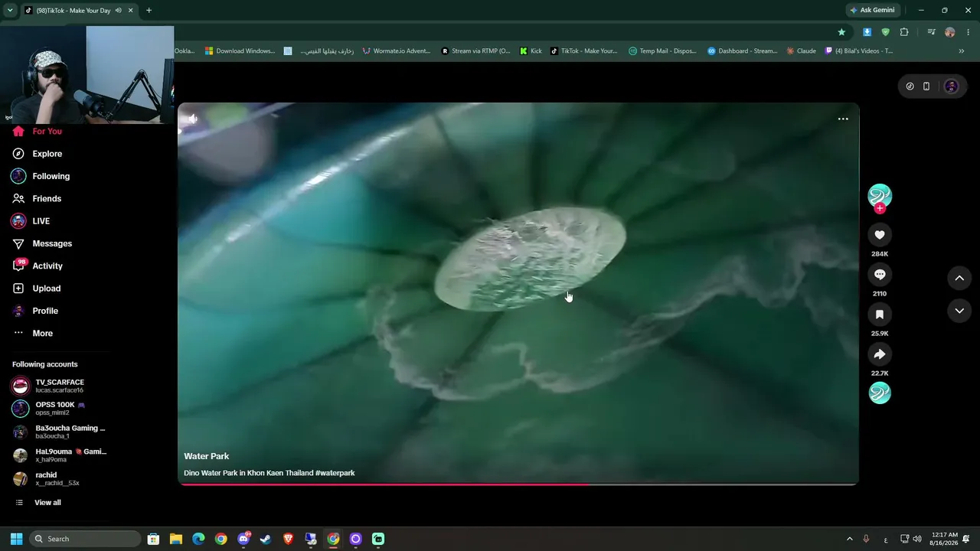
Task: Go to the previous video
Action: [x=959, y=279]
